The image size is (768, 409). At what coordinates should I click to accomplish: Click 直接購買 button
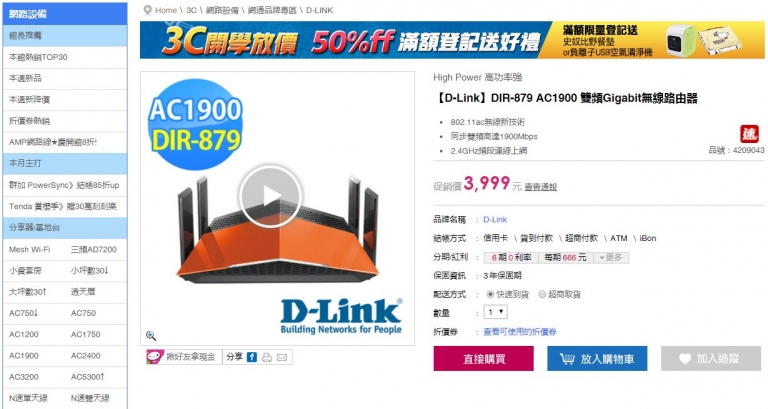point(483,359)
